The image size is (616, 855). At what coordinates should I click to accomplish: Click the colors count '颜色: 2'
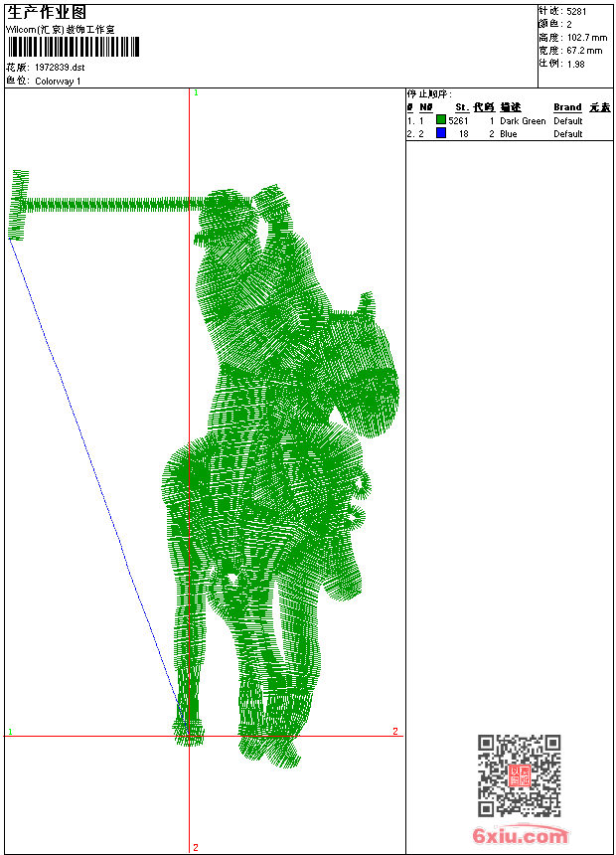(x=555, y=25)
